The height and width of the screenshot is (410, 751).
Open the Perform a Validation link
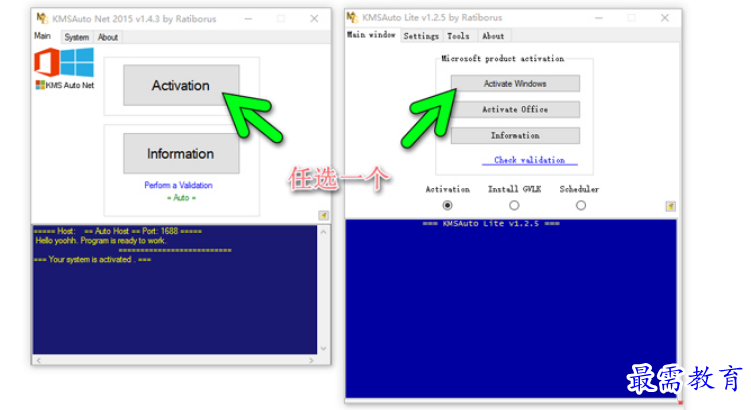[178, 185]
